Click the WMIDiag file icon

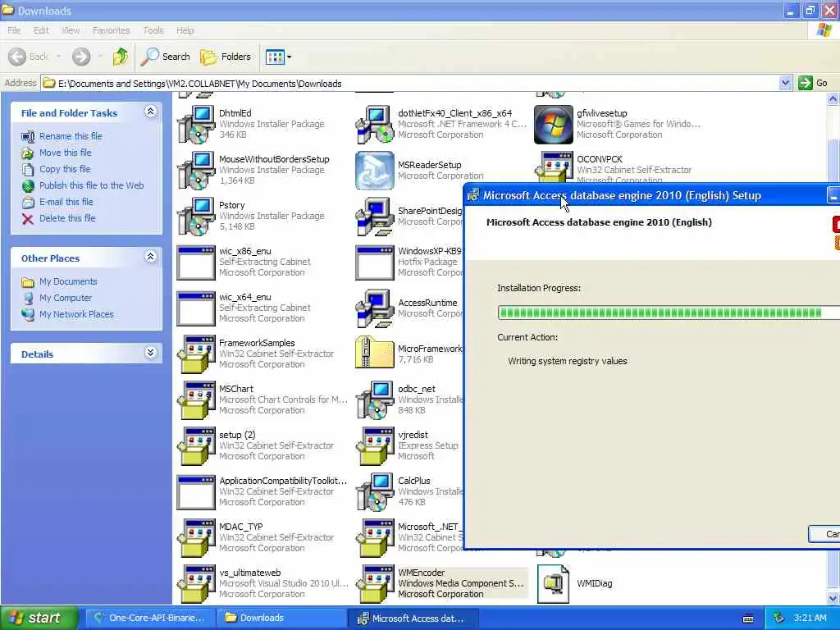pos(554,584)
